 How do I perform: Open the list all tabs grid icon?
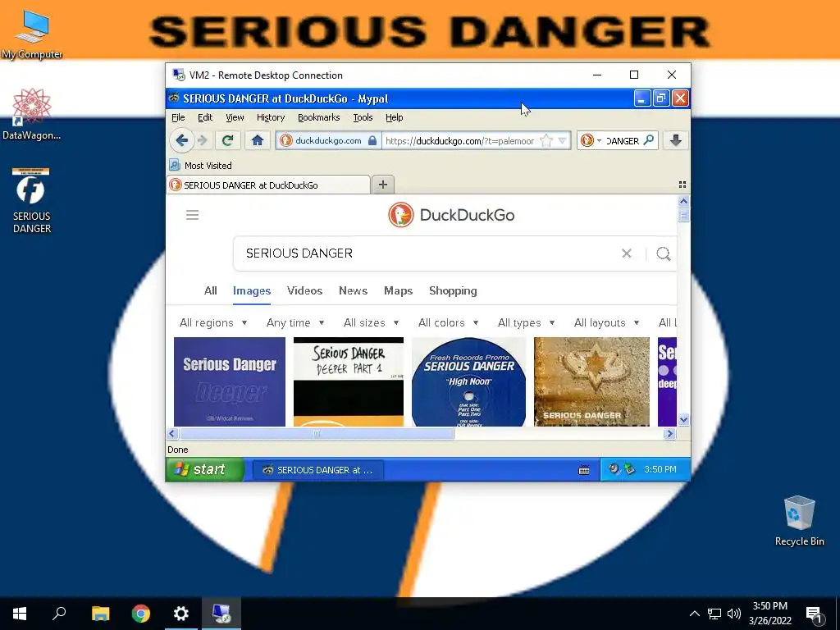682,185
